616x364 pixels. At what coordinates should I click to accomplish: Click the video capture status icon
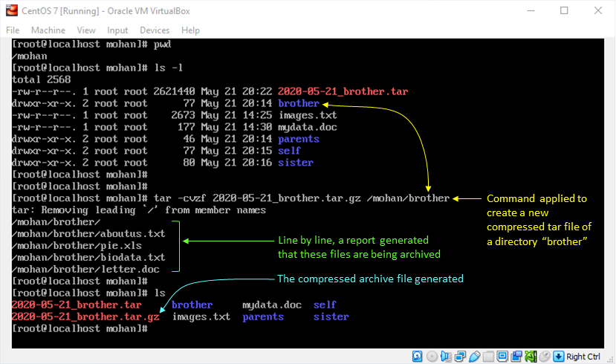coord(516,356)
